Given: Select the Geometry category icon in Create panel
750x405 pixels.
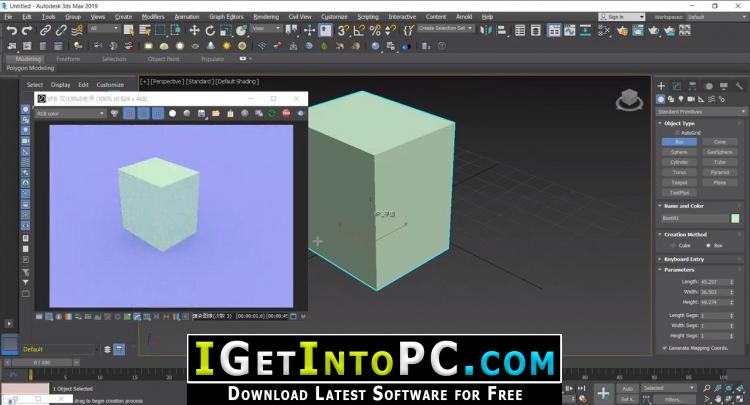Looking at the screenshot, I should (x=662, y=99).
